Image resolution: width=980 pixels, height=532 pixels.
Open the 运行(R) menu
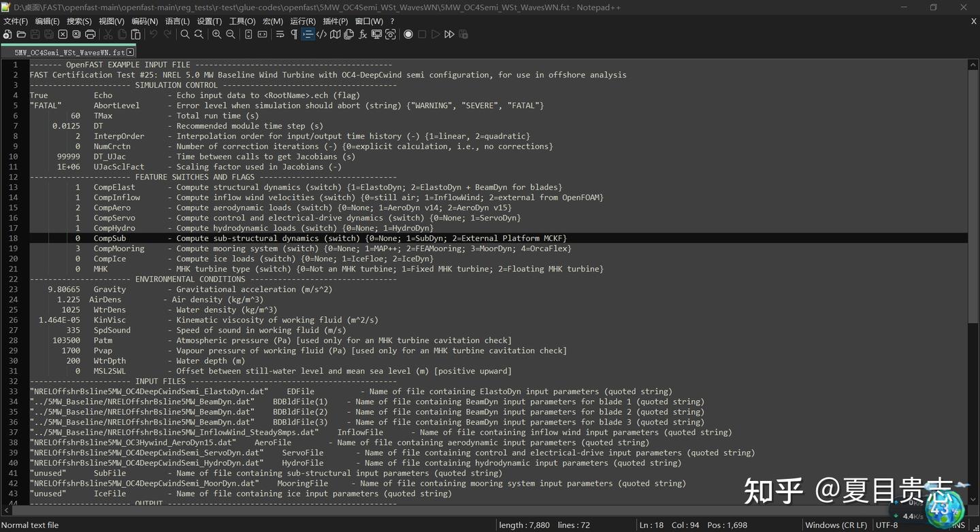click(x=302, y=20)
